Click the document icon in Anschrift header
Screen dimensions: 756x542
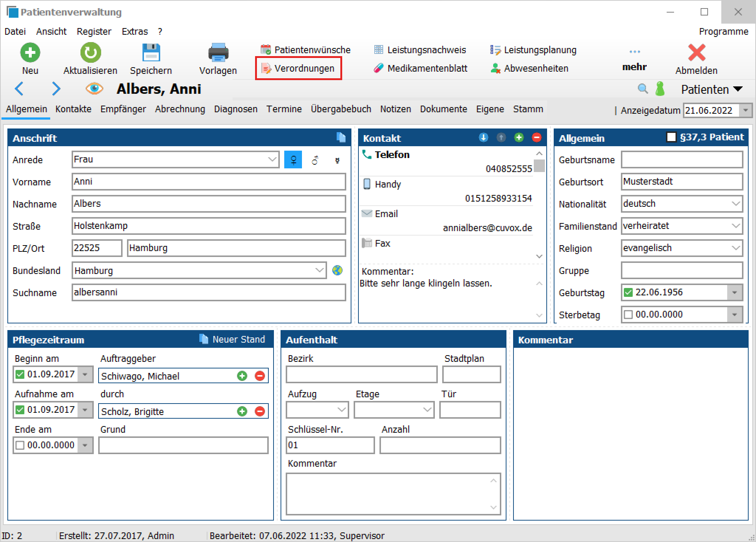pos(341,137)
